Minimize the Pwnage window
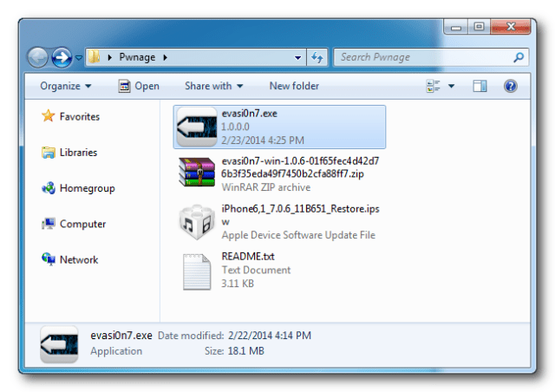The width and height of the screenshot is (555, 392). point(456,27)
